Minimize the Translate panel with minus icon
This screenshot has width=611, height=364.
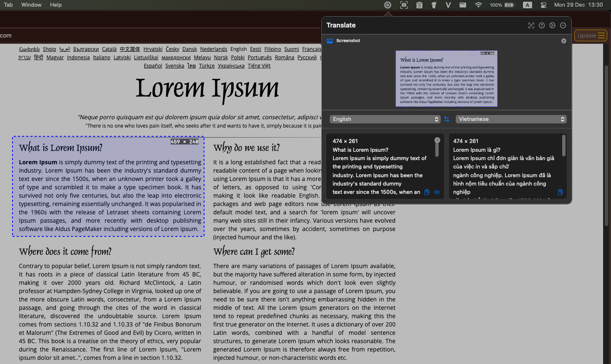(x=563, y=25)
